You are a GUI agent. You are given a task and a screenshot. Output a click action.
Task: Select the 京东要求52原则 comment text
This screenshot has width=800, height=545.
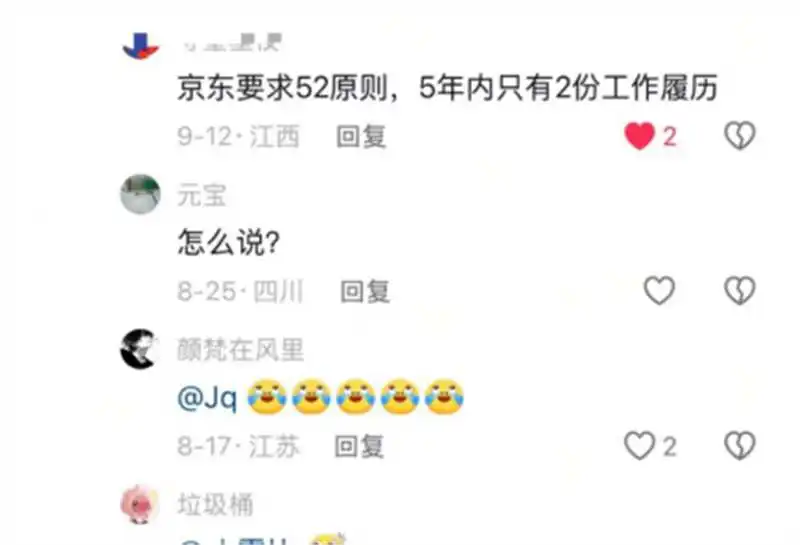click(x=447, y=88)
